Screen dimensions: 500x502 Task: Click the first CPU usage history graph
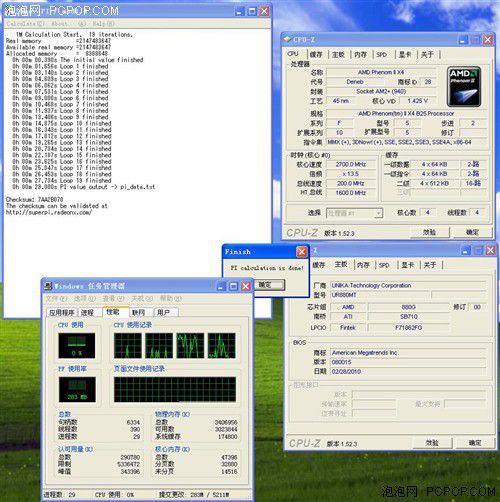point(128,345)
